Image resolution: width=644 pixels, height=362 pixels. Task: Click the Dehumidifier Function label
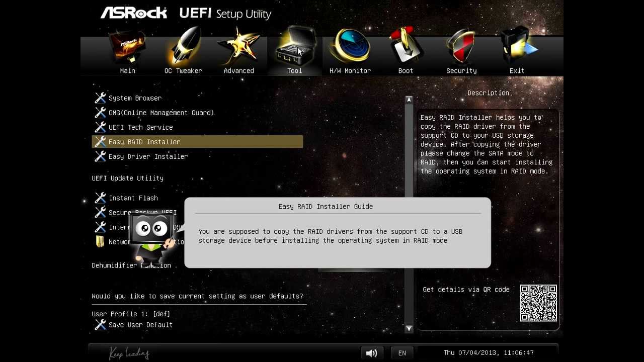(x=131, y=265)
